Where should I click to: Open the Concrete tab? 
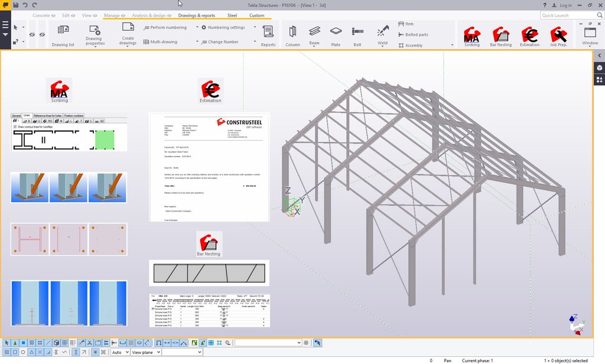tap(41, 15)
